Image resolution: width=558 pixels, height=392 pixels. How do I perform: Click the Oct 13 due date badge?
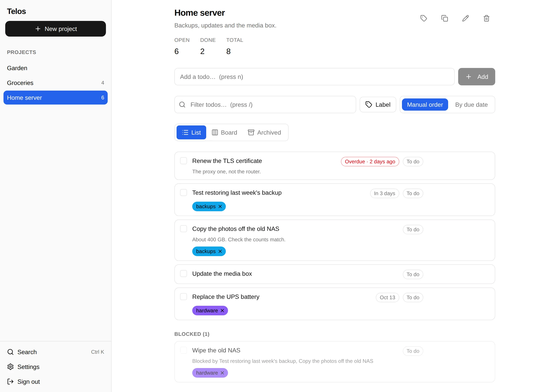pos(387,297)
